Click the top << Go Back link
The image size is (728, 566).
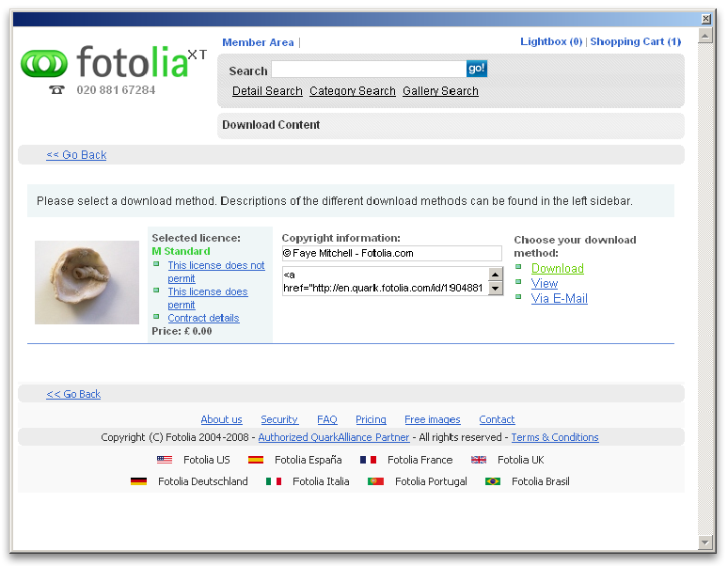[76, 155]
